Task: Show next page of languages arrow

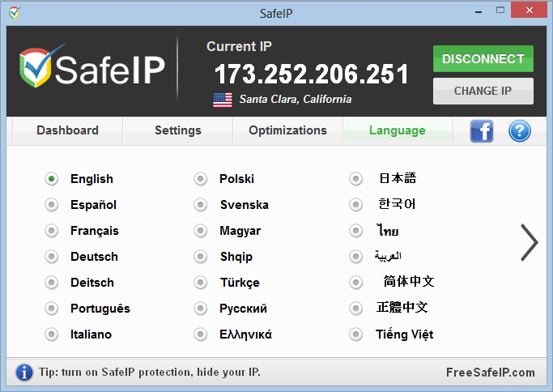Action: point(530,243)
